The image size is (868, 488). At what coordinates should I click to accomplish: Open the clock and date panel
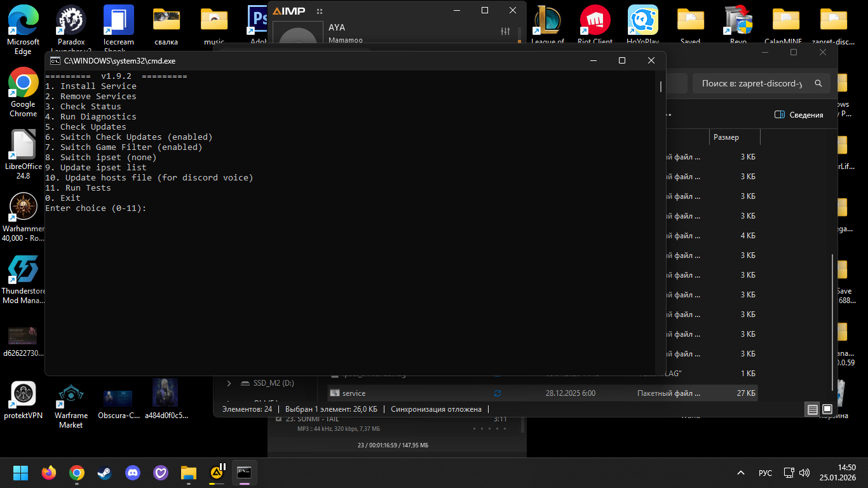point(837,473)
